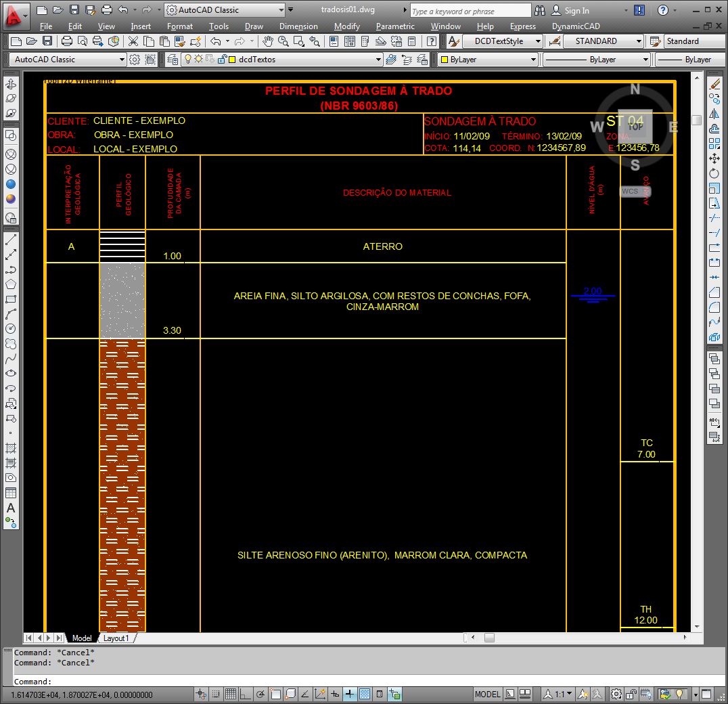Open the Table Style icon

tap(655, 41)
